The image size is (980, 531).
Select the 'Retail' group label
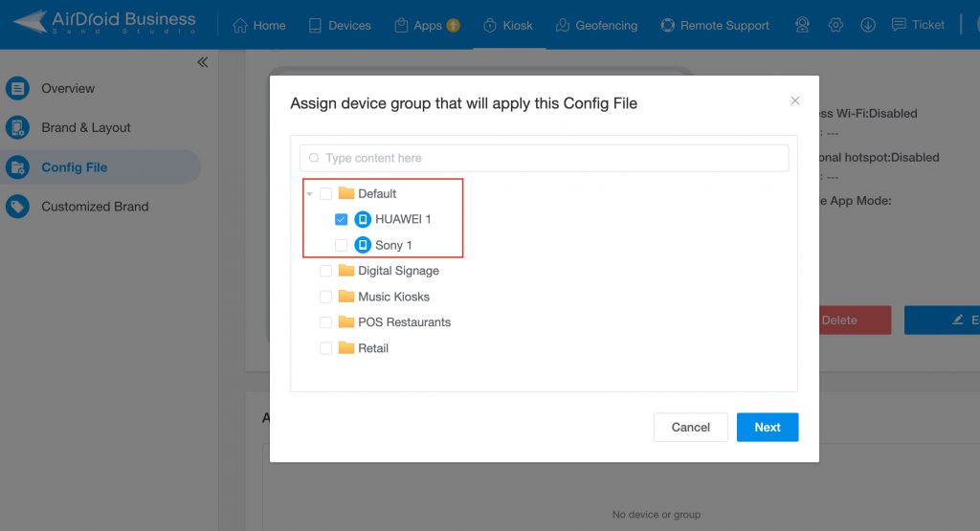(x=373, y=348)
